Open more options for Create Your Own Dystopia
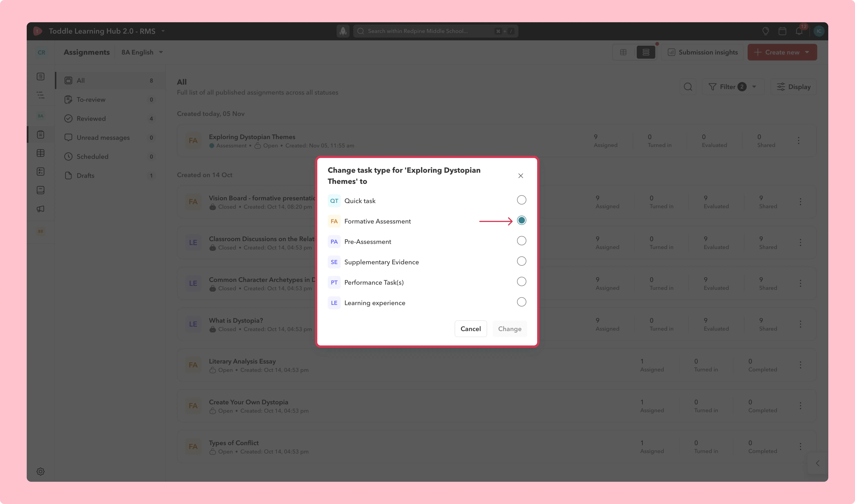This screenshot has height=504, width=855. (x=800, y=406)
